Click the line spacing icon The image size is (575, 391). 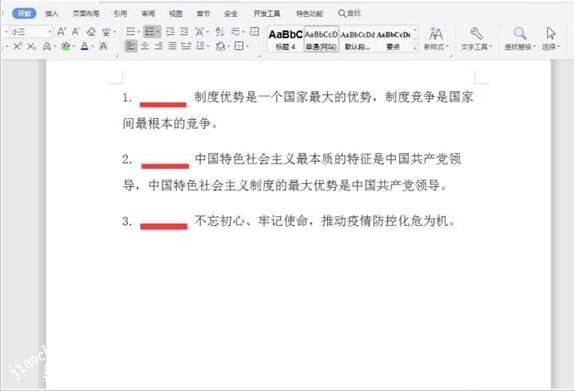point(200,46)
